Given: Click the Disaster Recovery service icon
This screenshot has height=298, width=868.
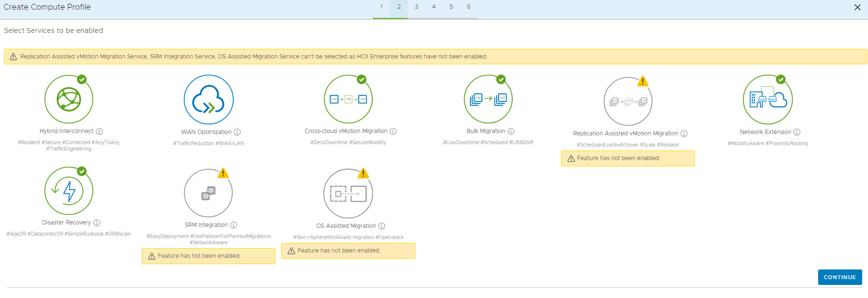Looking at the screenshot, I should point(69,191).
